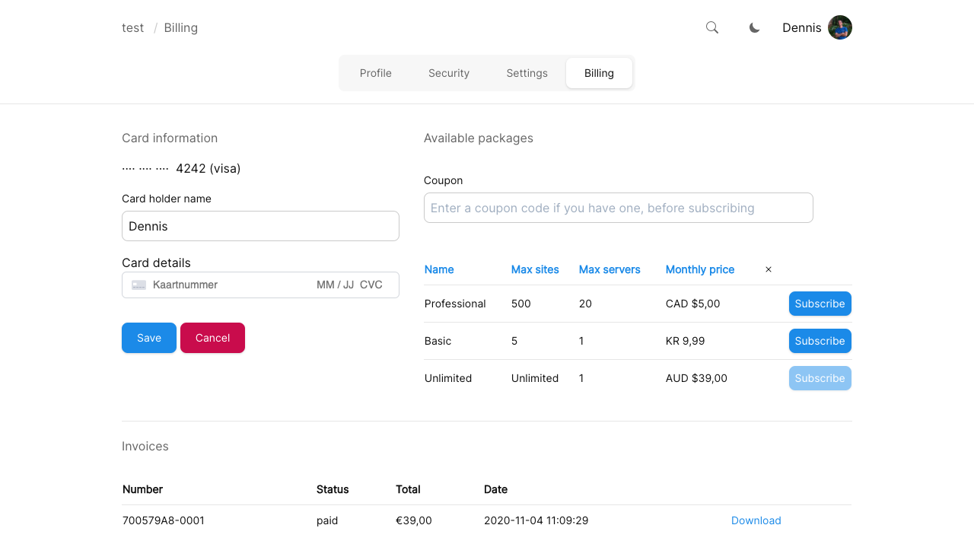Viewport: 974px width, 560px height.
Task: Click the search magnifier icon
Action: click(712, 27)
